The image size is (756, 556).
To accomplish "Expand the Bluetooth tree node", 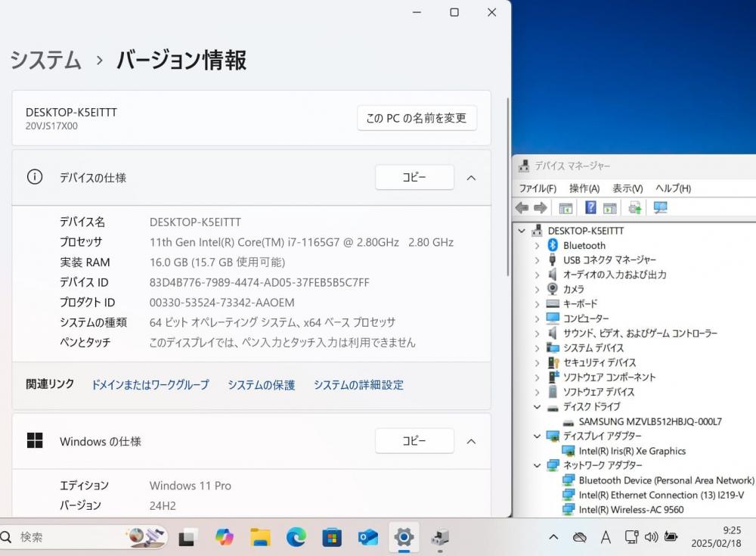I will pos(537,246).
